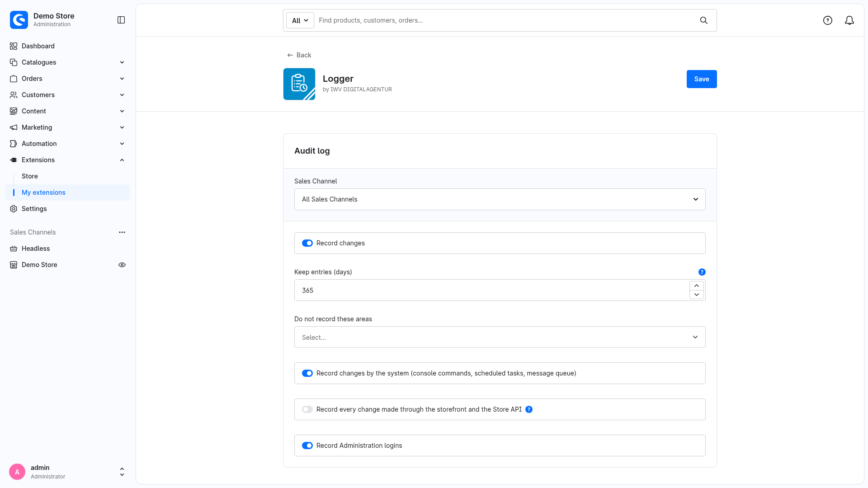This screenshot has width=868, height=488.
Task: Open notifications bell icon
Action: coord(849,20)
